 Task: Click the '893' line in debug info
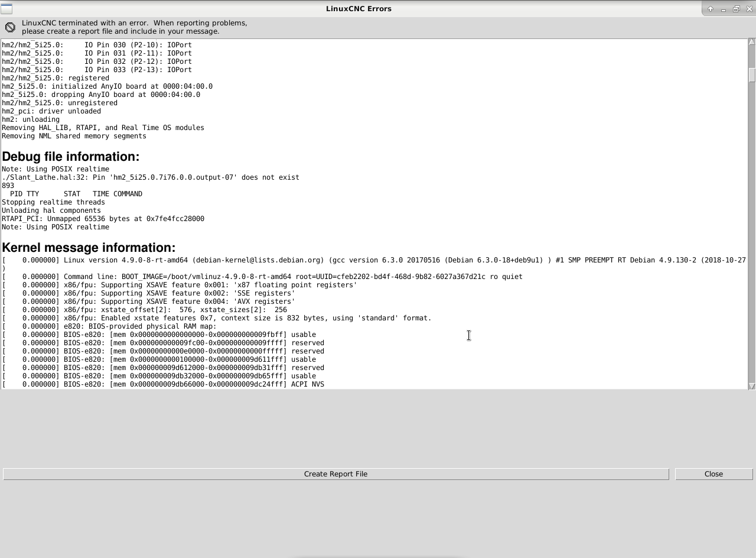[8, 186]
